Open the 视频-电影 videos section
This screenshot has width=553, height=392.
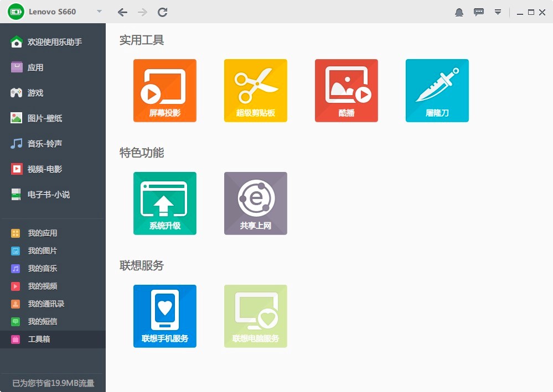click(53, 169)
